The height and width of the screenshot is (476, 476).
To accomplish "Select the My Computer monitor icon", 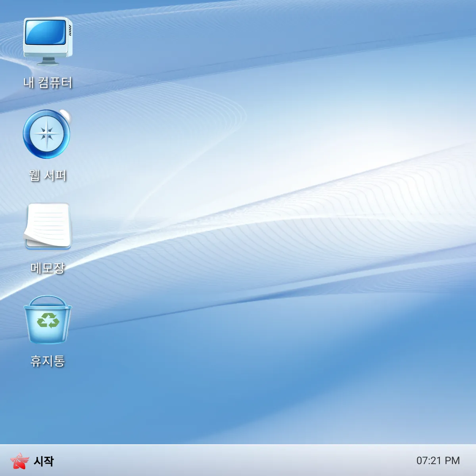I will pyautogui.click(x=47, y=38).
